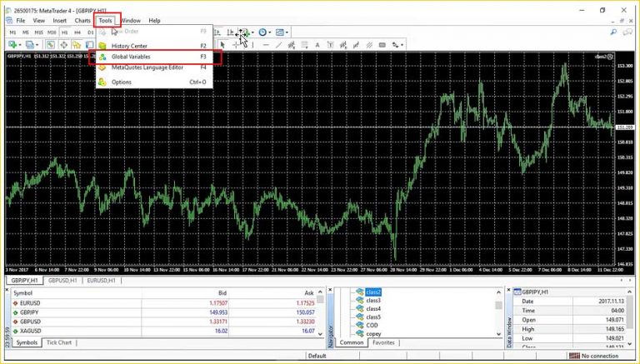Open the Charts menu
Viewport: 640px width, 364px height.
tap(82, 20)
